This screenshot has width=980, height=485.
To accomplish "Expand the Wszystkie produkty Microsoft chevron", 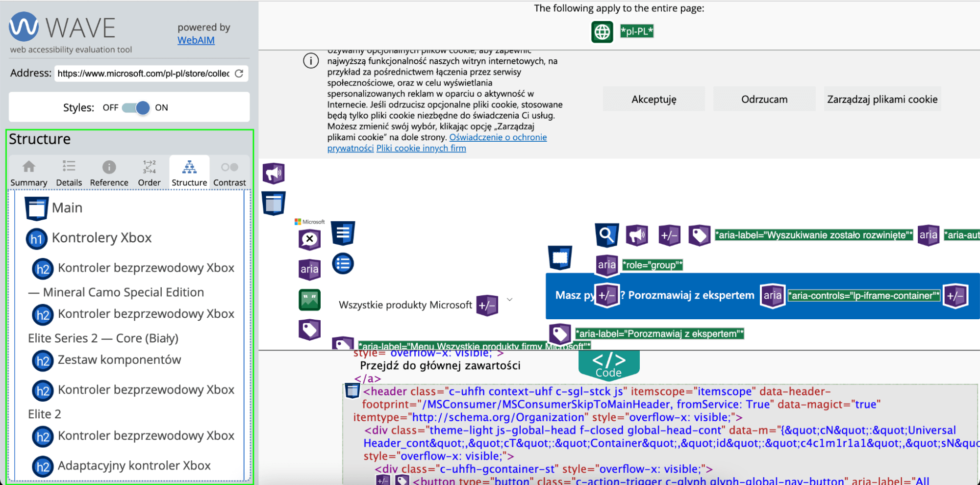I will tap(510, 300).
